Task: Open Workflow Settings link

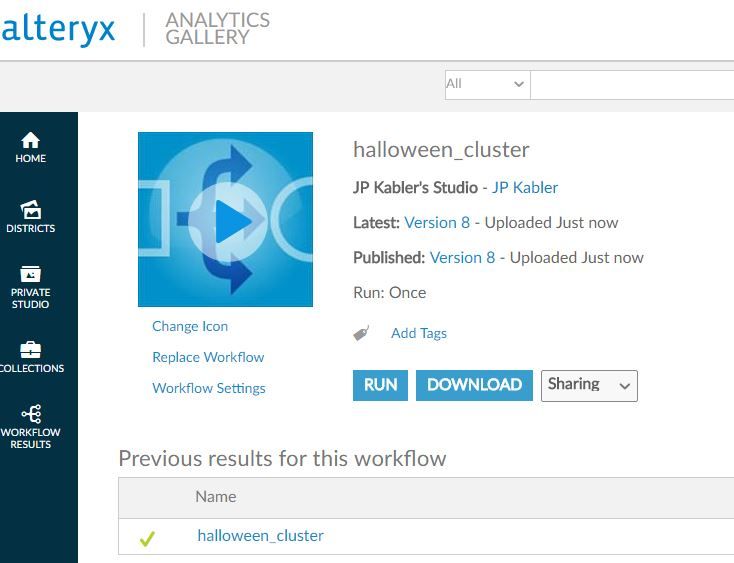Action: click(209, 388)
